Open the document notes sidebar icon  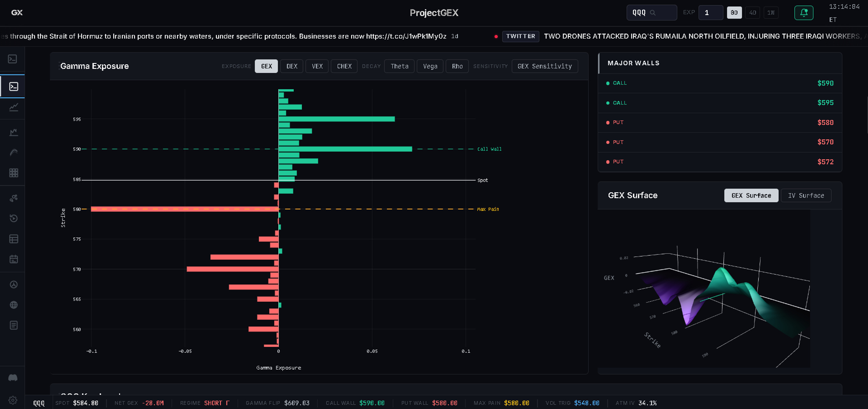point(14,325)
